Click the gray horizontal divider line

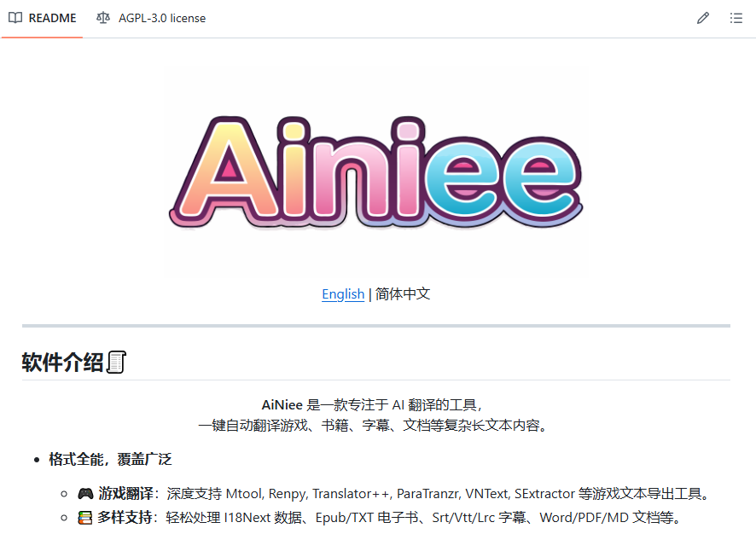376,325
